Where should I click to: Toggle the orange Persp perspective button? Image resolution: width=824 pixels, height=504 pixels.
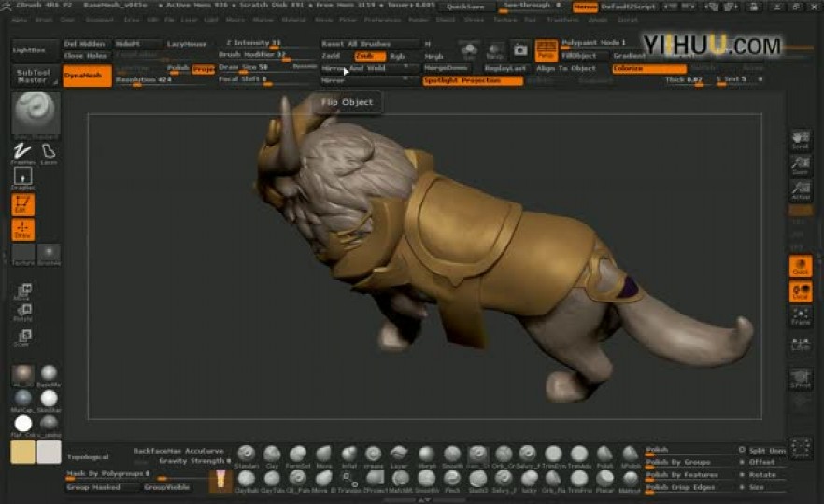click(x=546, y=49)
